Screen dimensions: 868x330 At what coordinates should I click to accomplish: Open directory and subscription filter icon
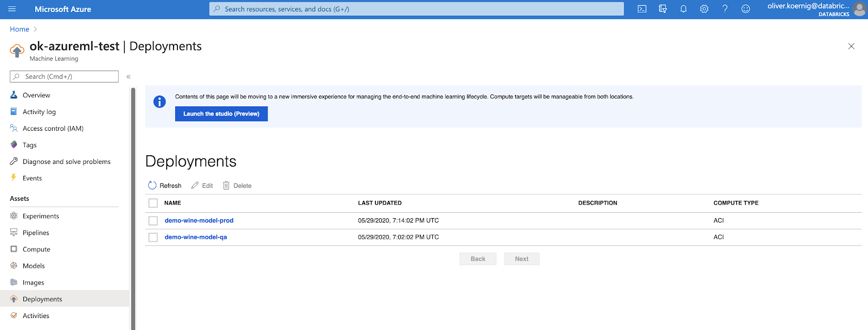click(662, 9)
